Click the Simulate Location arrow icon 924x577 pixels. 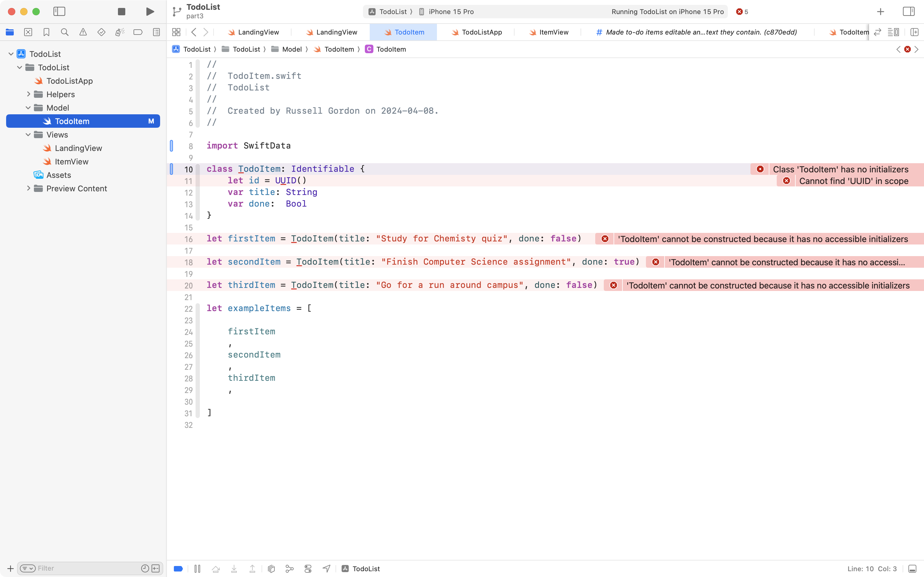click(326, 569)
